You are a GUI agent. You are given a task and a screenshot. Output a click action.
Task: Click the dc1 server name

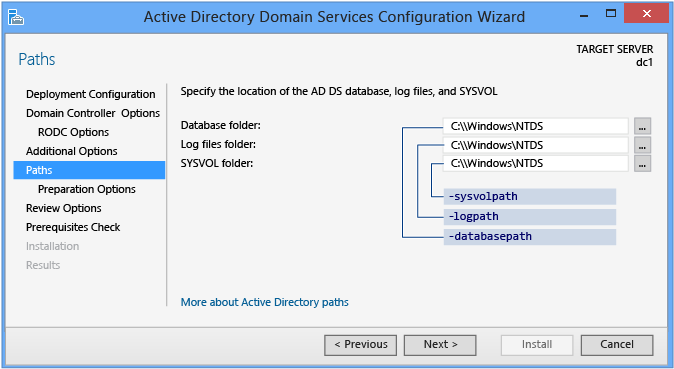click(644, 62)
